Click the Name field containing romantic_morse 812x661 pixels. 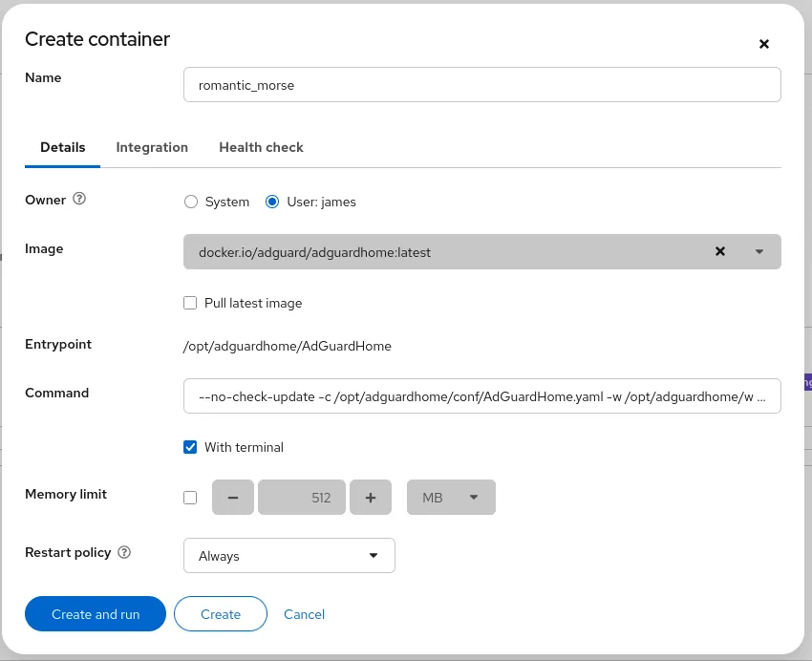pos(481,84)
